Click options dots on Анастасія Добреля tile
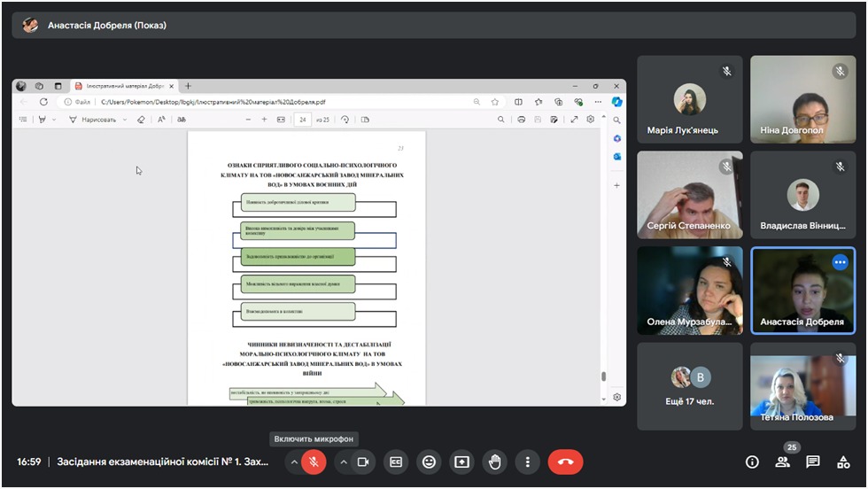868x489 pixels. pyautogui.click(x=840, y=262)
